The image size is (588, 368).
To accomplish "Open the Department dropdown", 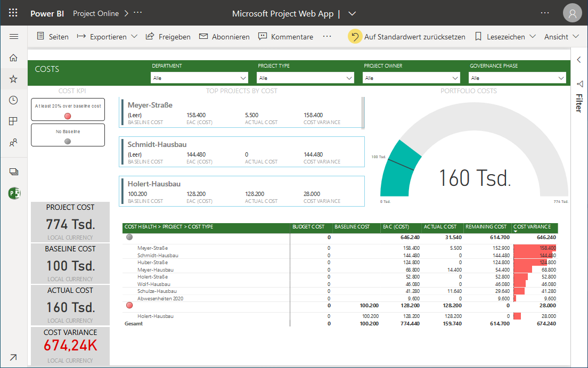I will pyautogui.click(x=200, y=78).
